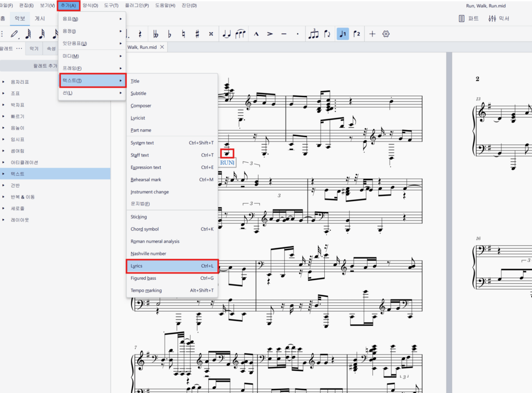Open the 편집(E) menu
This screenshot has height=393, width=532.
click(26, 5)
